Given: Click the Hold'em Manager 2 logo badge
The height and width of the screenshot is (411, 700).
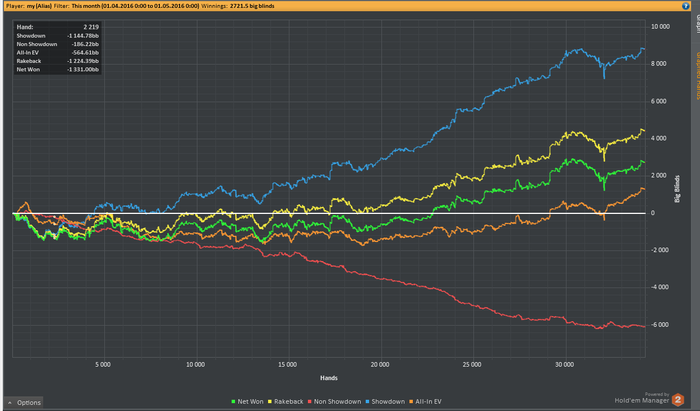Looking at the screenshot, I should (x=678, y=400).
